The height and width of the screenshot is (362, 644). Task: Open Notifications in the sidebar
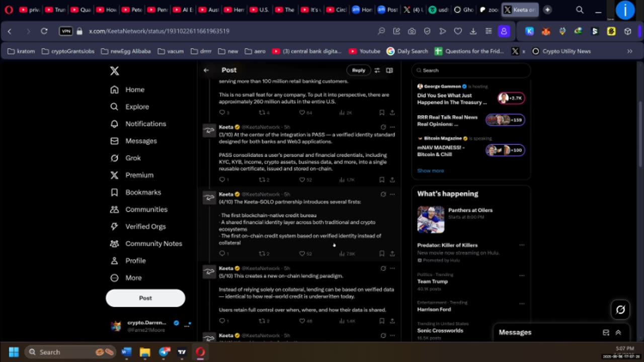point(138,124)
